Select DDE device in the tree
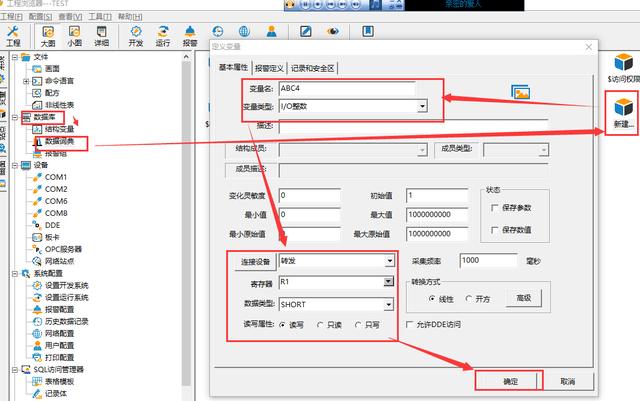The width and height of the screenshot is (640, 401). tap(52, 225)
